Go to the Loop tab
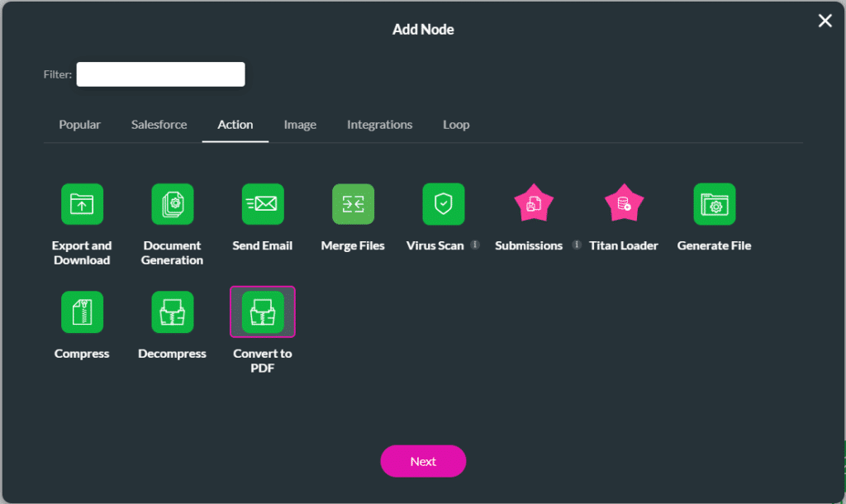This screenshot has width=846, height=504. tap(456, 125)
